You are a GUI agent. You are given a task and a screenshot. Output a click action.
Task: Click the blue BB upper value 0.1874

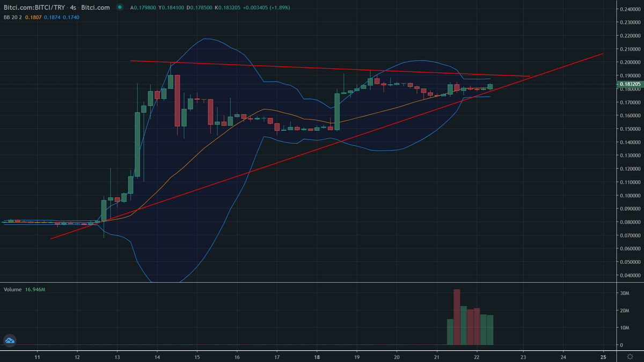point(53,17)
